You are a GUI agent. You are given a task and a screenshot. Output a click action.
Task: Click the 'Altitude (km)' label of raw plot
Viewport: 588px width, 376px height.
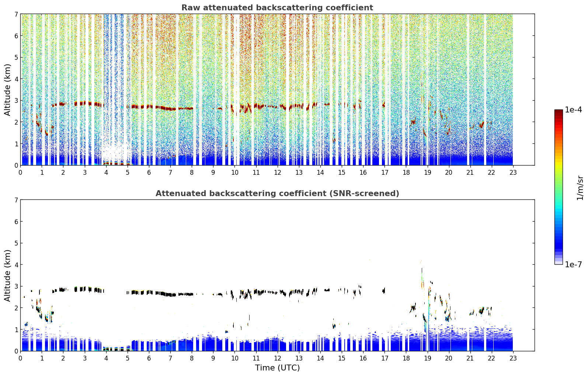[x=8, y=90]
